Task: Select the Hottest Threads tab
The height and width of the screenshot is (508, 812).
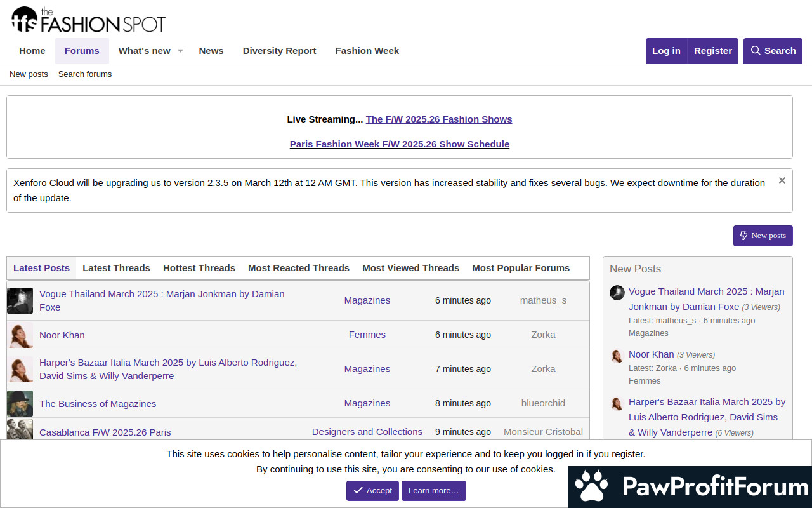Action: pos(199,268)
